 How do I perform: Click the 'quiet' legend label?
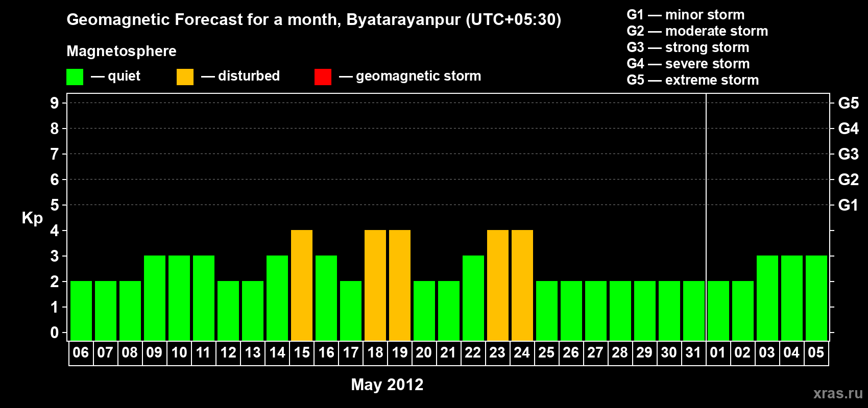click(x=124, y=76)
